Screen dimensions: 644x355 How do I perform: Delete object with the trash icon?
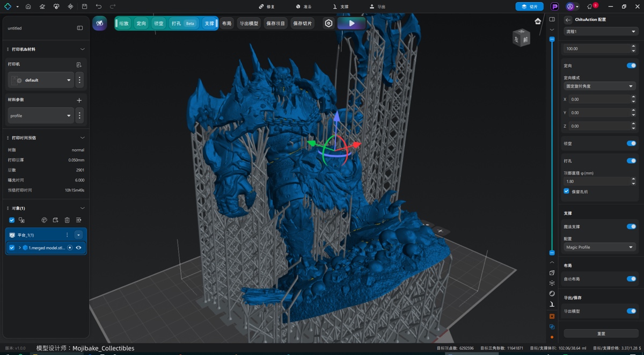(x=67, y=220)
